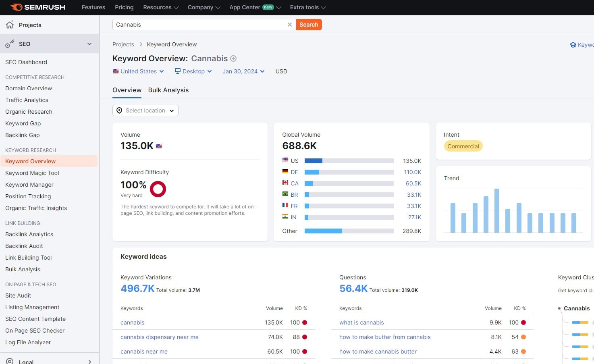Screen dimensions: 594x364
Task: Open the 'cannabis near me' keyword link
Action: tap(144, 352)
